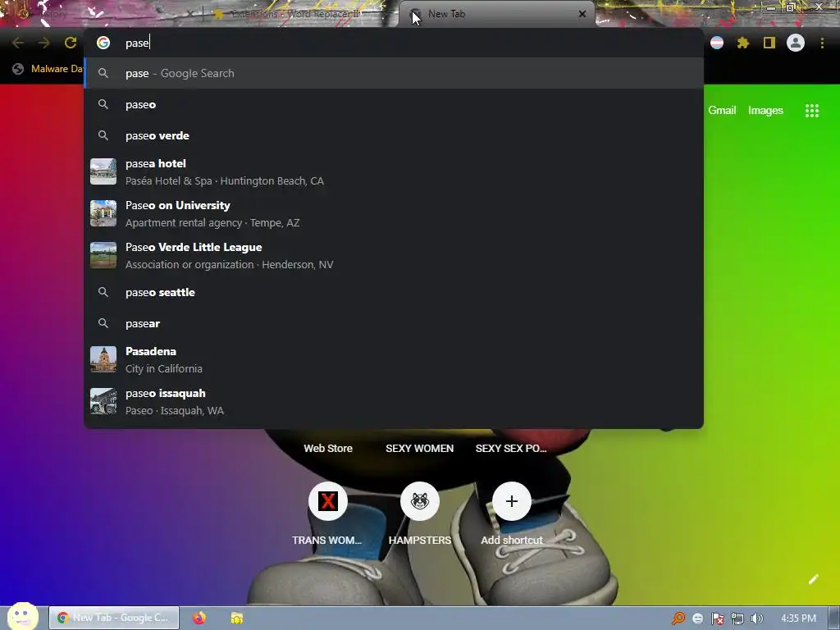Select the 'paseo issaquah' suggestion

394,402
